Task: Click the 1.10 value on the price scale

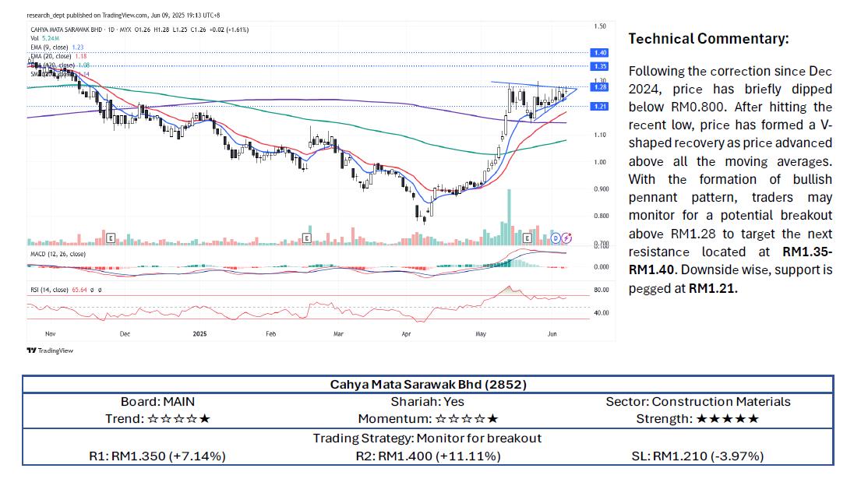Action: 600,135
